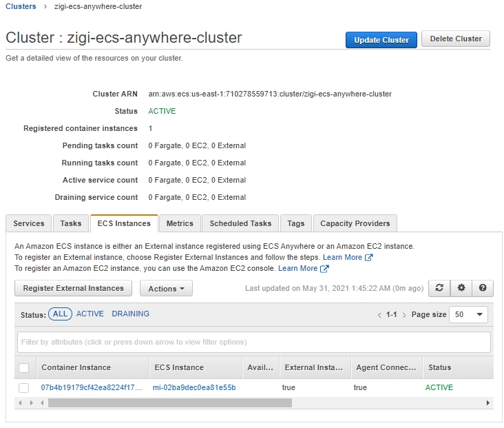Open the Scheduled Tasks tab
Screen dimensions: 504x428
[x=240, y=223]
